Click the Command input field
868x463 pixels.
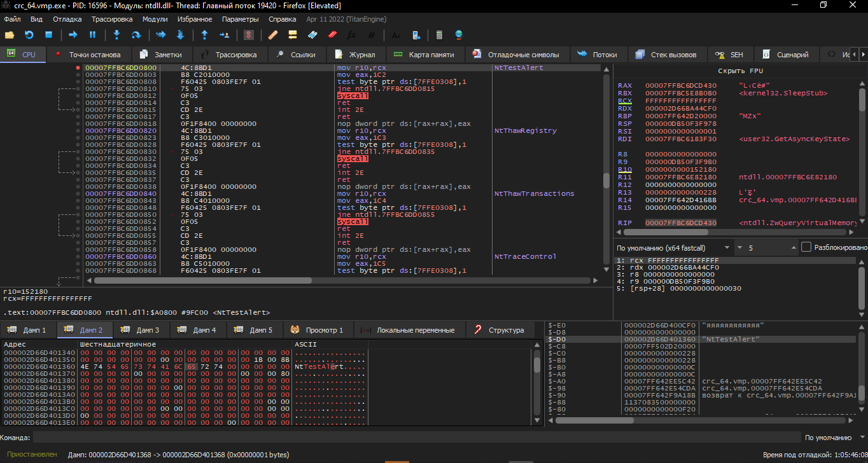point(417,438)
